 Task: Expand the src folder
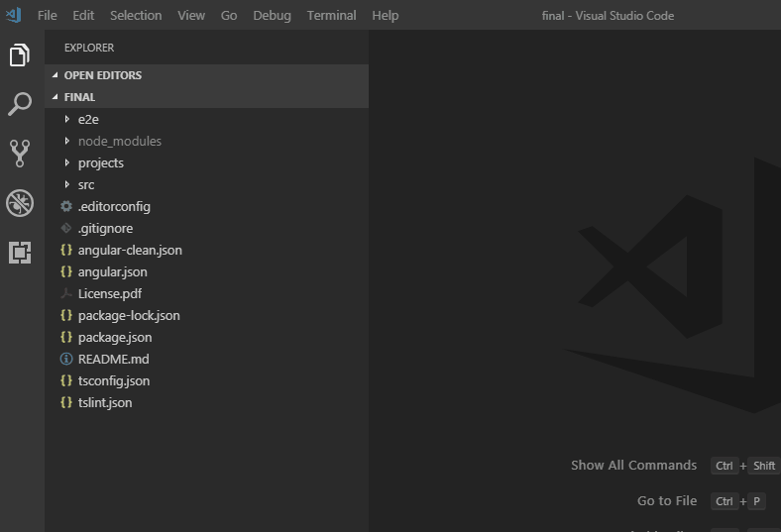[86, 184]
